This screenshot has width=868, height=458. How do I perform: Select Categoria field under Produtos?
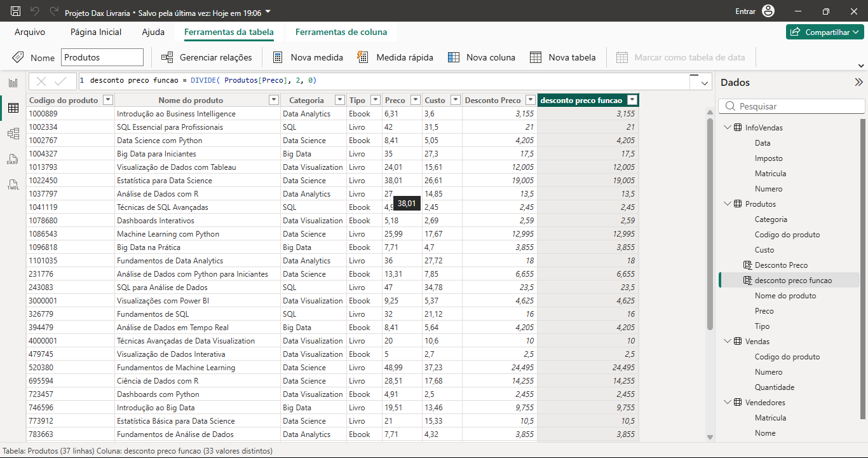coord(771,219)
